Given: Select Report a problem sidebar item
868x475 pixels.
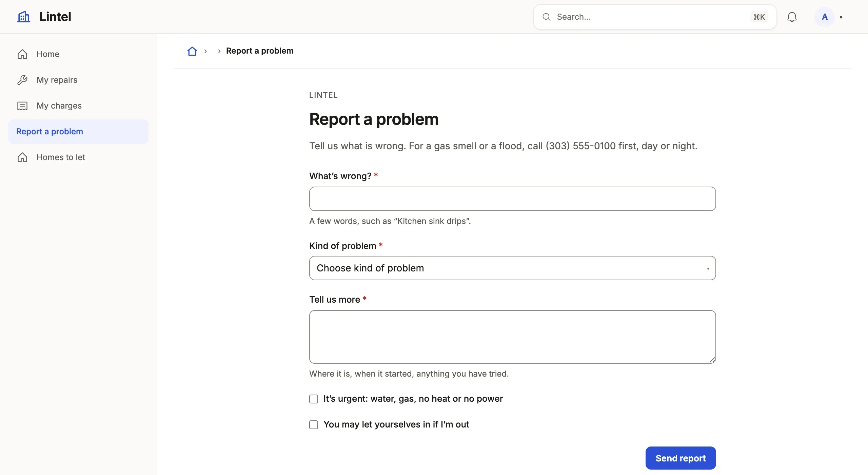Looking at the screenshot, I should (x=78, y=132).
